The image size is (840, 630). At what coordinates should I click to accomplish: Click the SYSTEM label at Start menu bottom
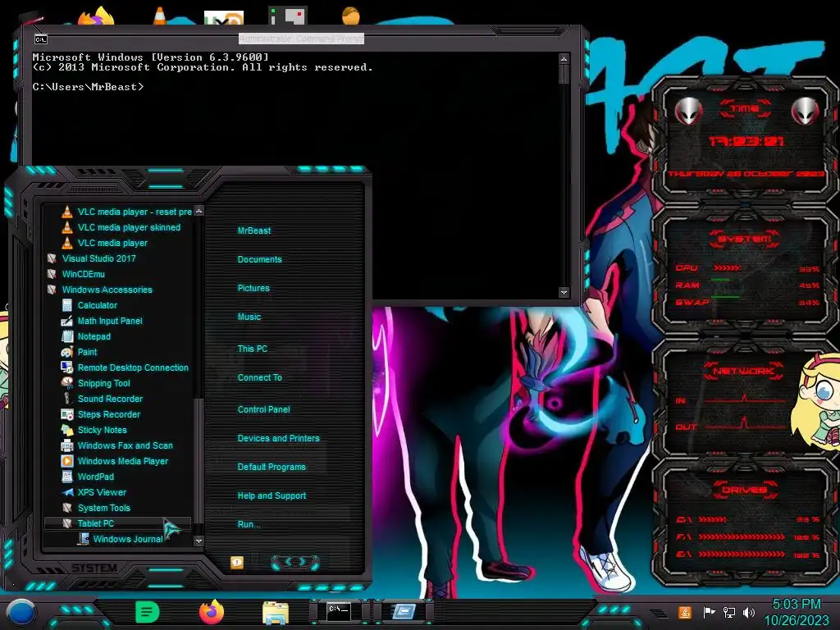[x=94, y=568]
